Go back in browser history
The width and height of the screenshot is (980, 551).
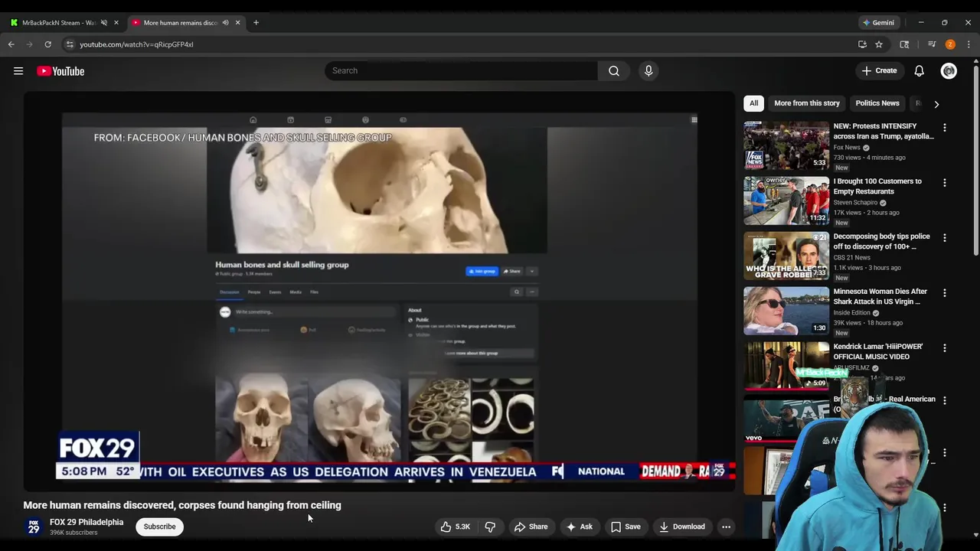pyautogui.click(x=11, y=44)
